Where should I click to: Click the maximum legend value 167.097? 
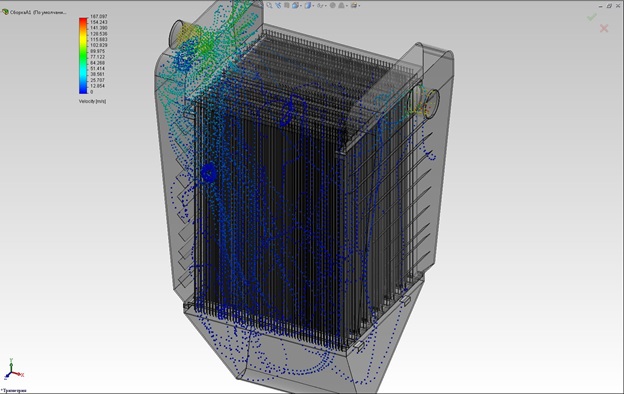pyautogui.click(x=99, y=16)
